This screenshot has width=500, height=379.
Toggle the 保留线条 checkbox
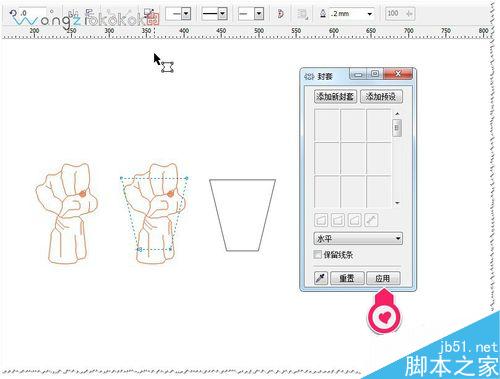317,255
